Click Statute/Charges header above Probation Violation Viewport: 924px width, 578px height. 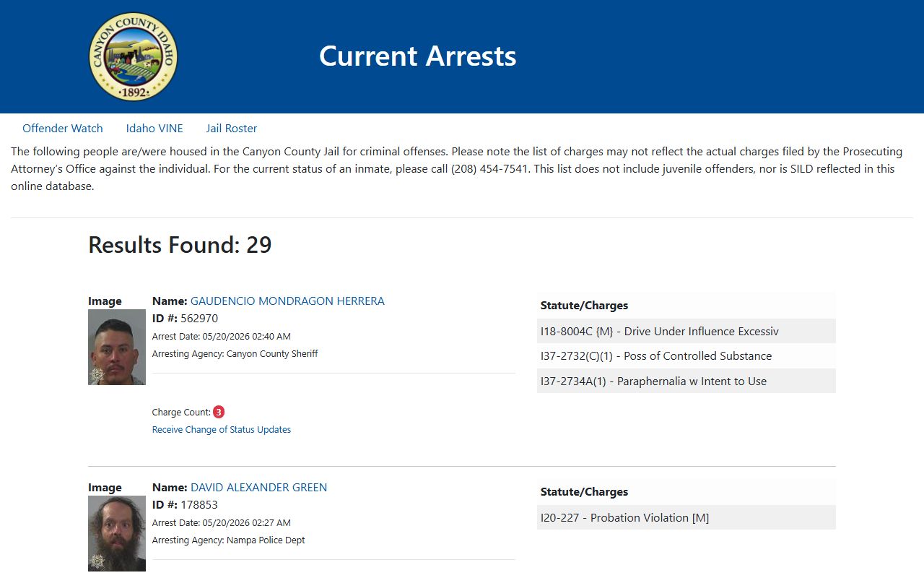585,492
